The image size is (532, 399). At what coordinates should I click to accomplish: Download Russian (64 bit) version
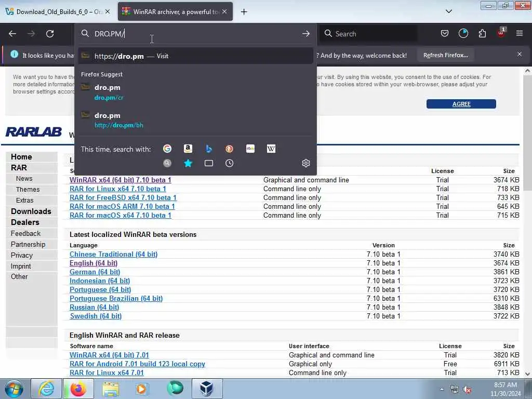pos(95,307)
